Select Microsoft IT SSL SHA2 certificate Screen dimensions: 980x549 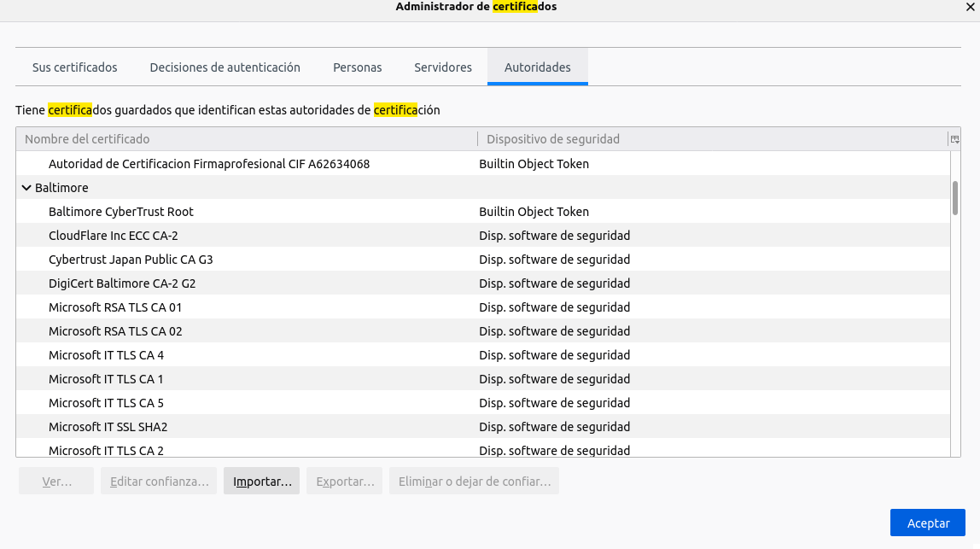[x=108, y=427]
